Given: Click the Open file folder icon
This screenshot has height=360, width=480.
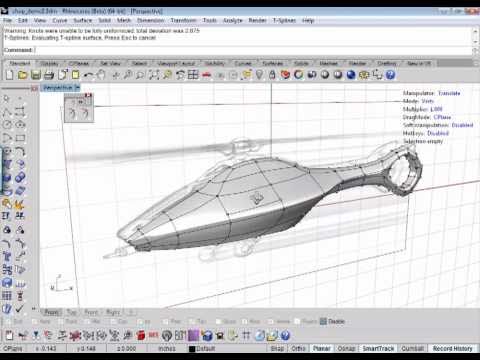Looking at the screenshot, I should click(x=22, y=75).
